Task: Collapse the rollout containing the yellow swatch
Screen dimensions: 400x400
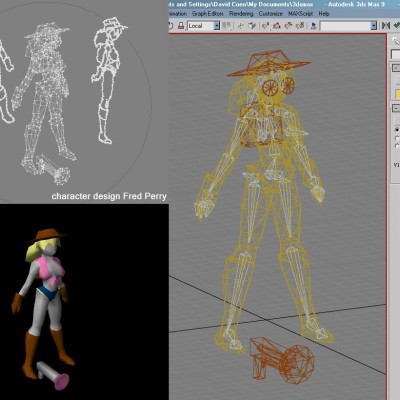Action: (396, 68)
